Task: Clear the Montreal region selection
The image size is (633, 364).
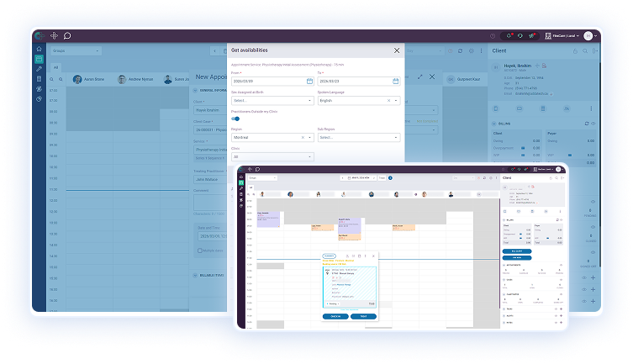Action: pos(303,137)
